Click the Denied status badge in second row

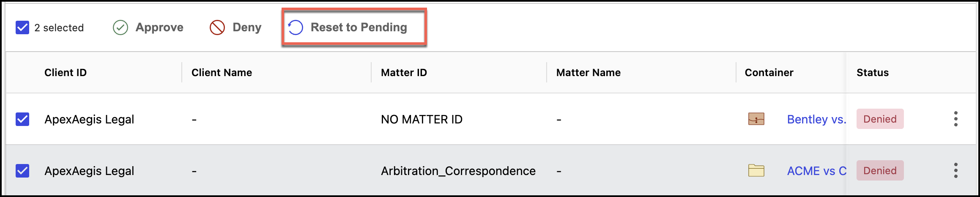point(880,171)
